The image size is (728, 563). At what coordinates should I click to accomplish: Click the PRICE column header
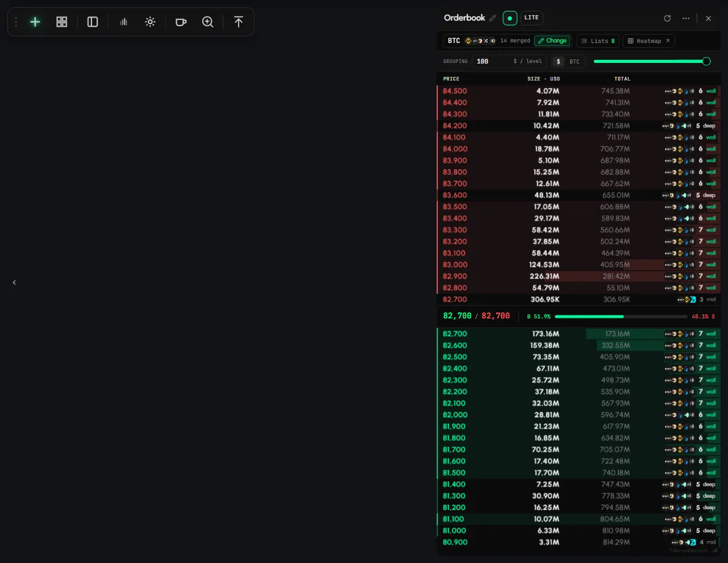coord(451,79)
